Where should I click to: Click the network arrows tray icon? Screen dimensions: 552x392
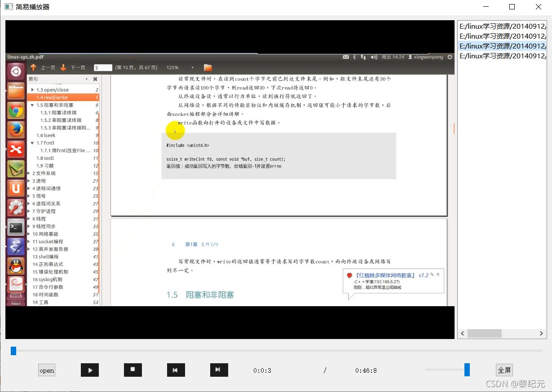pyautogui.click(x=363, y=57)
